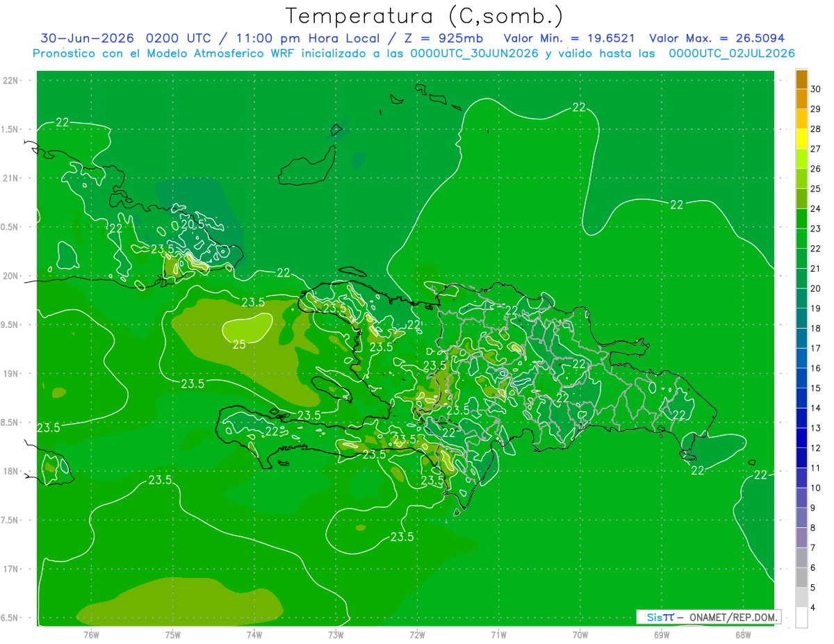Click the "0000UTC_02JUL2026" valid-until timestamp
Screen dimensions: 834x644
(732, 53)
